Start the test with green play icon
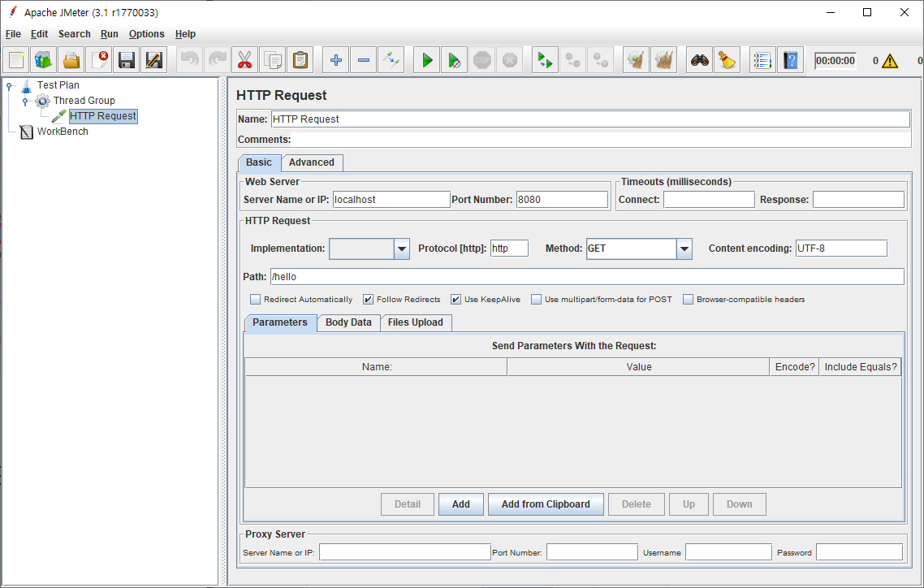The image size is (924, 588). [x=427, y=60]
